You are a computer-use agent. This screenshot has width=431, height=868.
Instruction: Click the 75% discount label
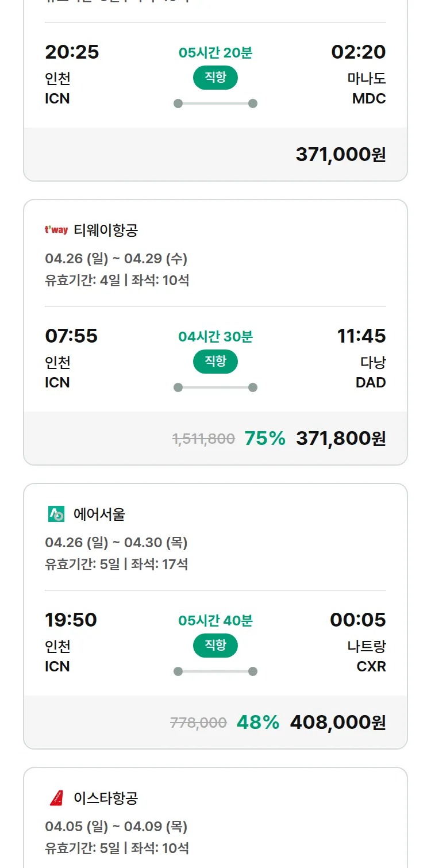(x=265, y=438)
